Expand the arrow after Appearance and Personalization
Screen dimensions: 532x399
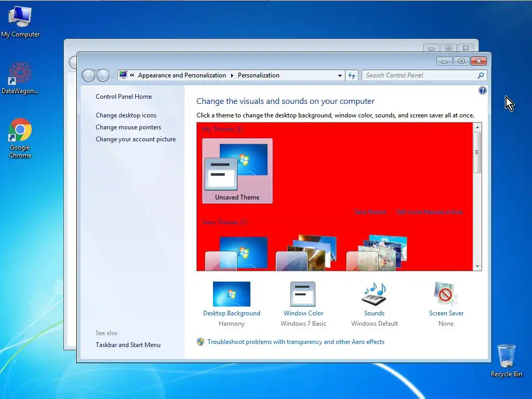pyautogui.click(x=232, y=75)
